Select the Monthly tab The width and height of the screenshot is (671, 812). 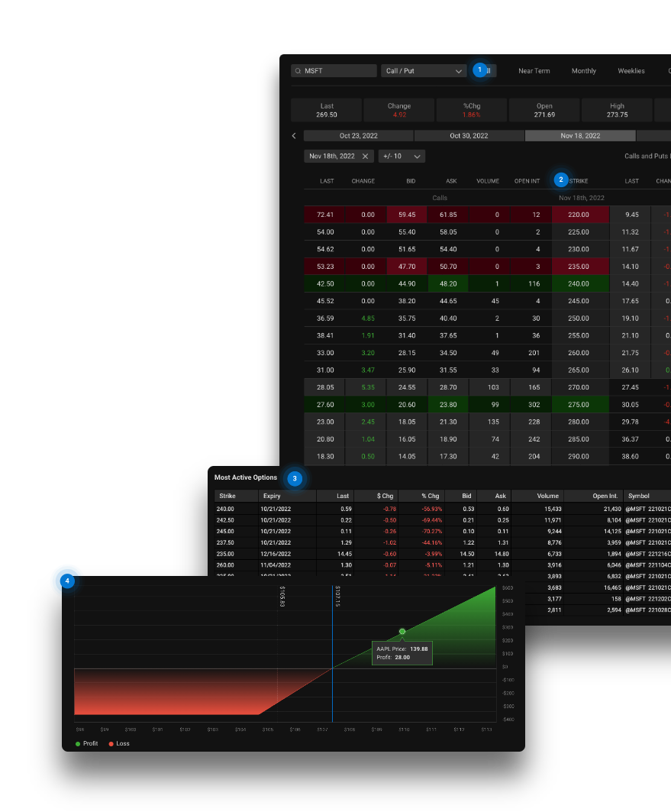coord(583,71)
